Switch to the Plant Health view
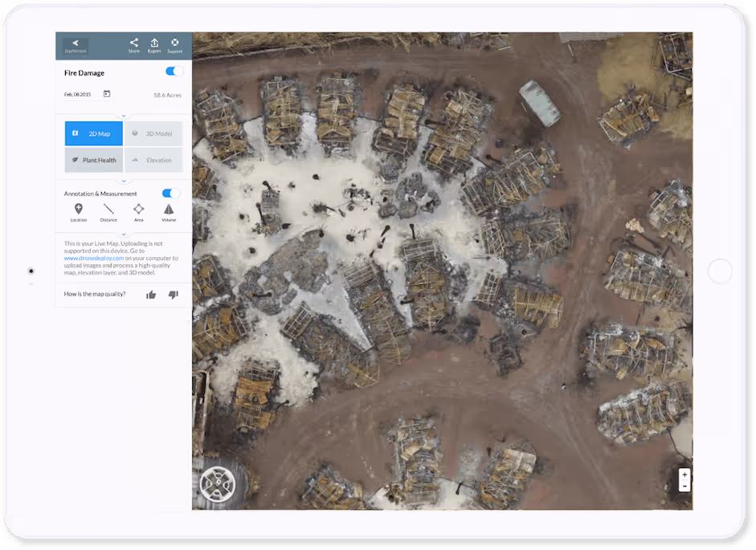The image size is (756, 550). point(93,160)
